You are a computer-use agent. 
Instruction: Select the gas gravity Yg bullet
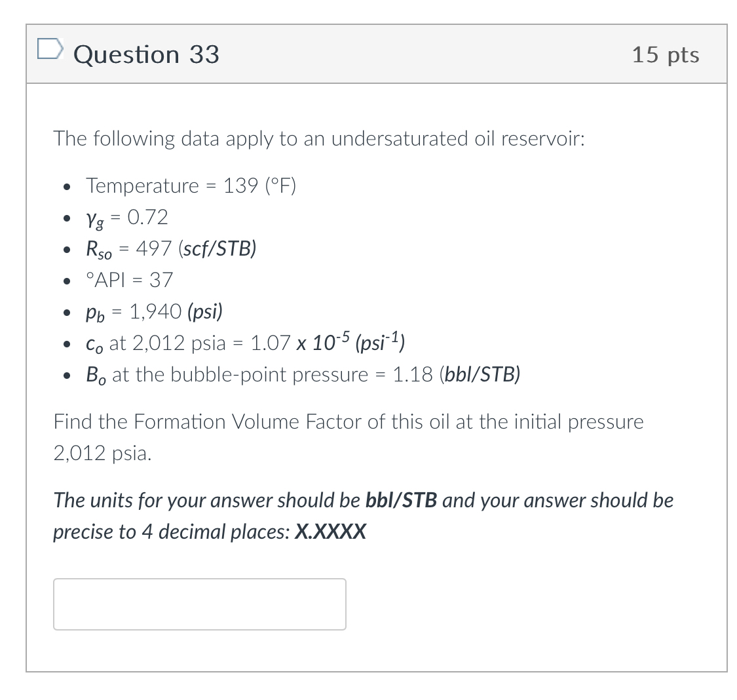click(x=123, y=217)
